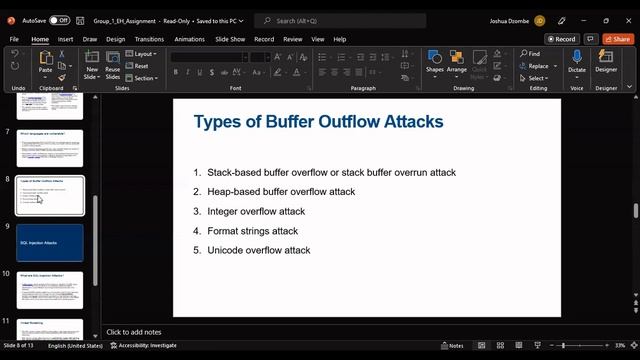Click the Search box
The width and height of the screenshot is (640, 360).
click(340, 21)
